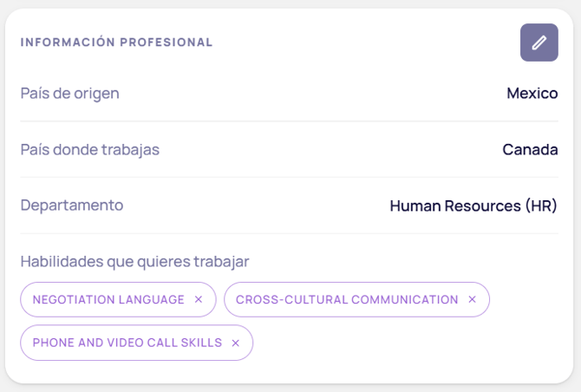This screenshot has height=392, width=581.
Task: Select the Cross-Cultural Communication chip label
Action: [x=347, y=299]
